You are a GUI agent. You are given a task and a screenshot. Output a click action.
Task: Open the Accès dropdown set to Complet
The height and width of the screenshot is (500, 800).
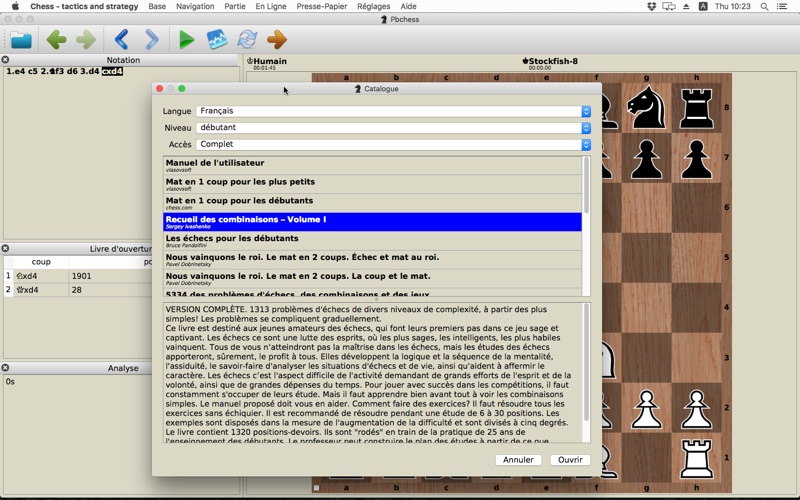[393, 145]
